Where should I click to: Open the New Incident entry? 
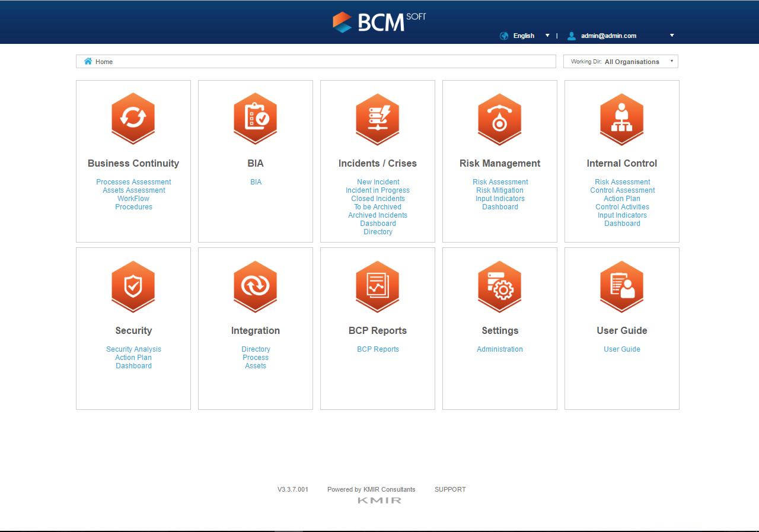(x=378, y=182)
